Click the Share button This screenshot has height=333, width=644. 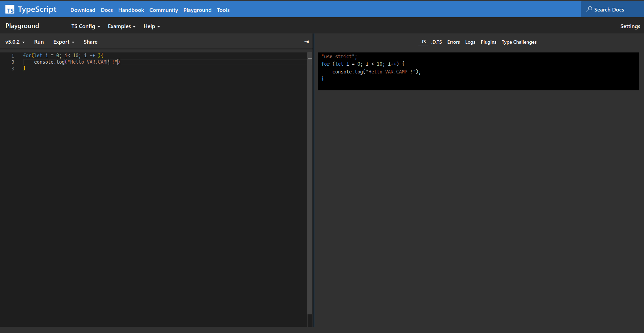(91, 42)
